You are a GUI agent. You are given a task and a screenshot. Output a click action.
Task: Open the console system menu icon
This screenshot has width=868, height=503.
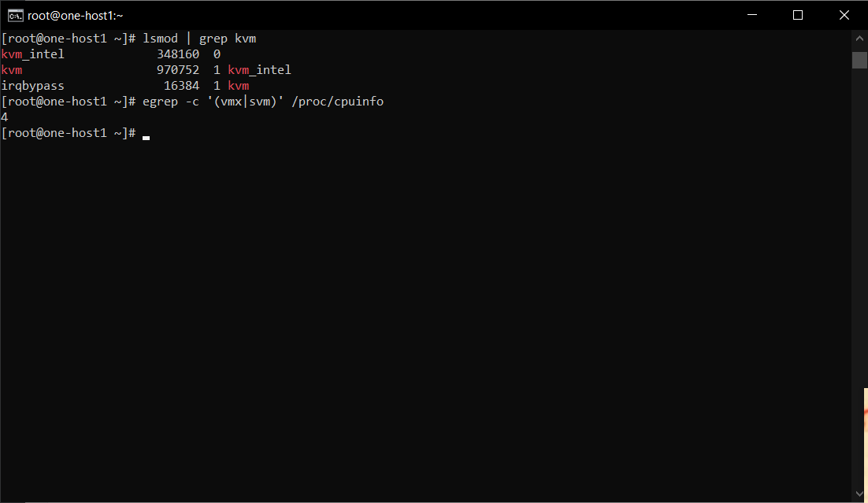15,15
